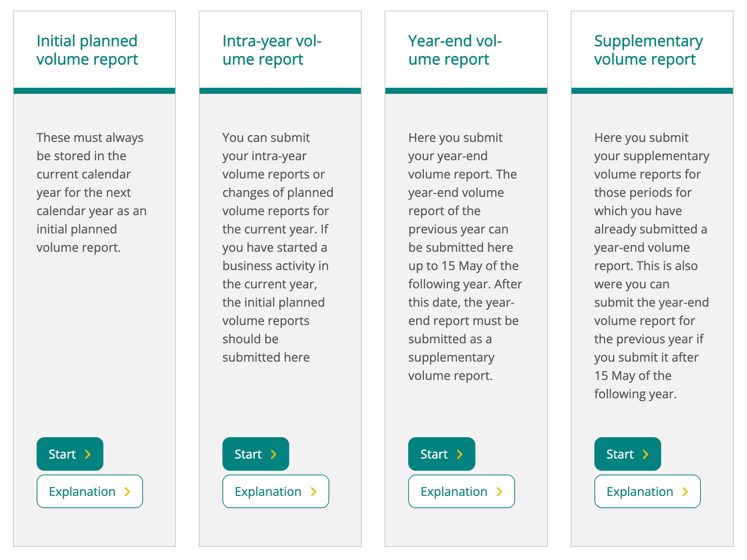Open Explanation for Intra-year volume report

point(275,491)
